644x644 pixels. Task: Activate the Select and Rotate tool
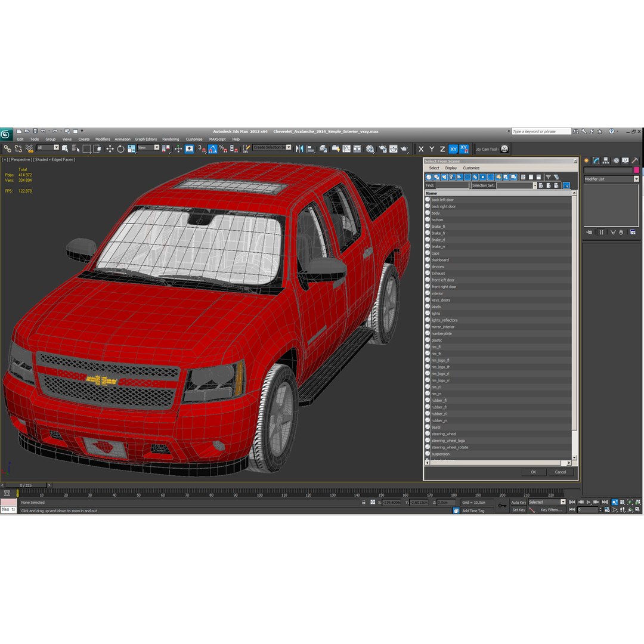[x=120, y=148]
